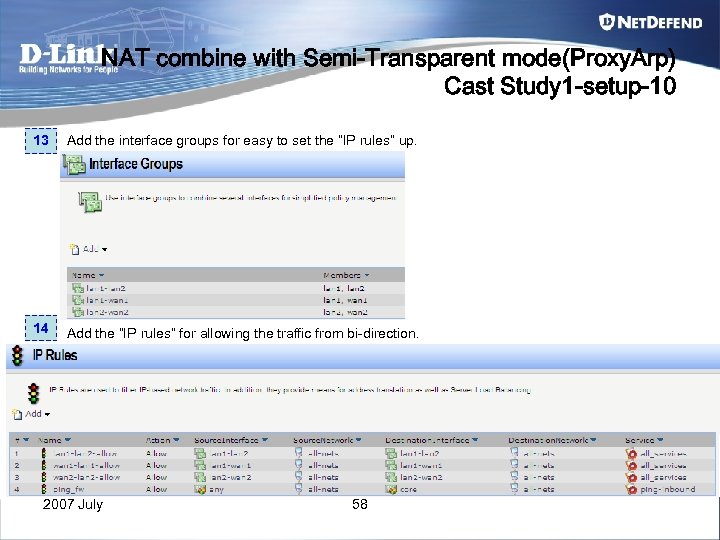Click source interface icon in rule 1 row
Viewport: 720px width, 540px height.
point(200,453)
